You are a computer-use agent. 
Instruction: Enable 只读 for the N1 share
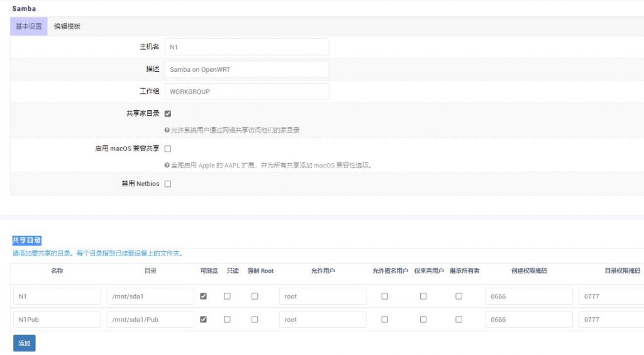pos(227,296)
